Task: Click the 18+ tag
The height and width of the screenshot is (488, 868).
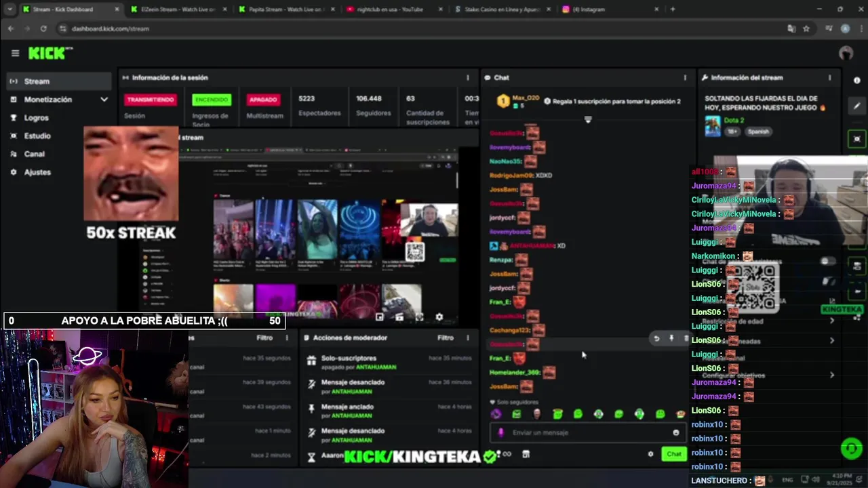Action: 732,131
